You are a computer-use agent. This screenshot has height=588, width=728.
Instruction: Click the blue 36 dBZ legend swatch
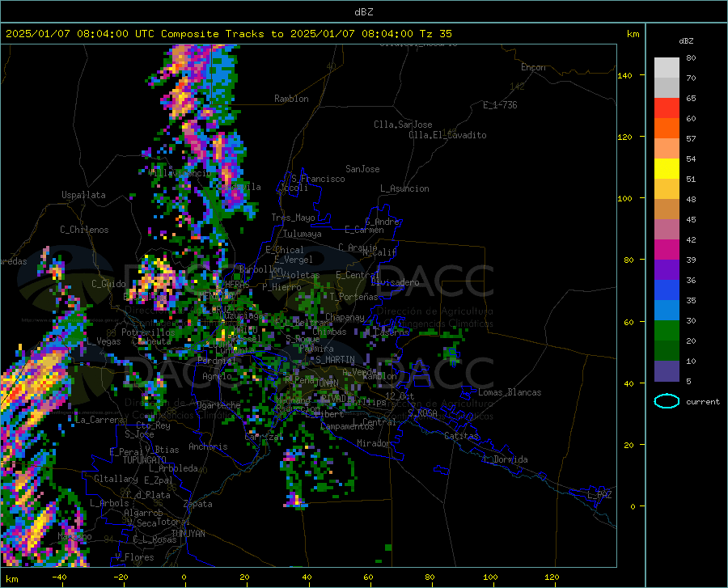[667, 290]
